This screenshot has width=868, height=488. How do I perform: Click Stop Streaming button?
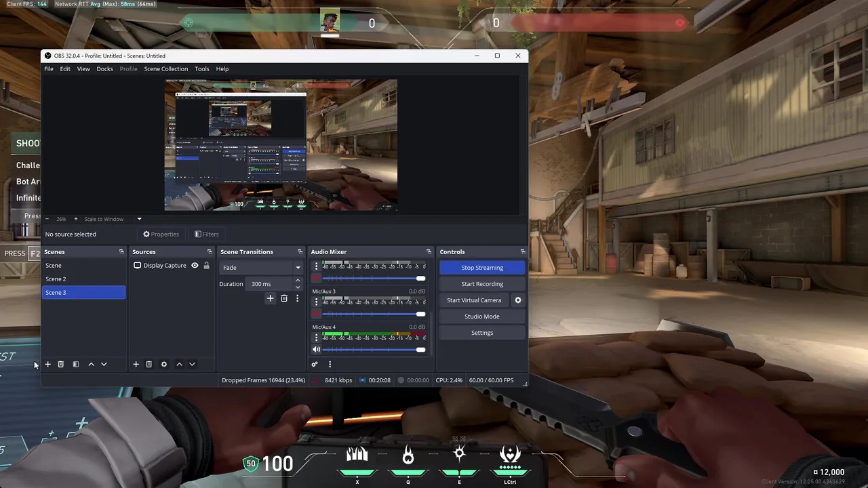point(482,268)
